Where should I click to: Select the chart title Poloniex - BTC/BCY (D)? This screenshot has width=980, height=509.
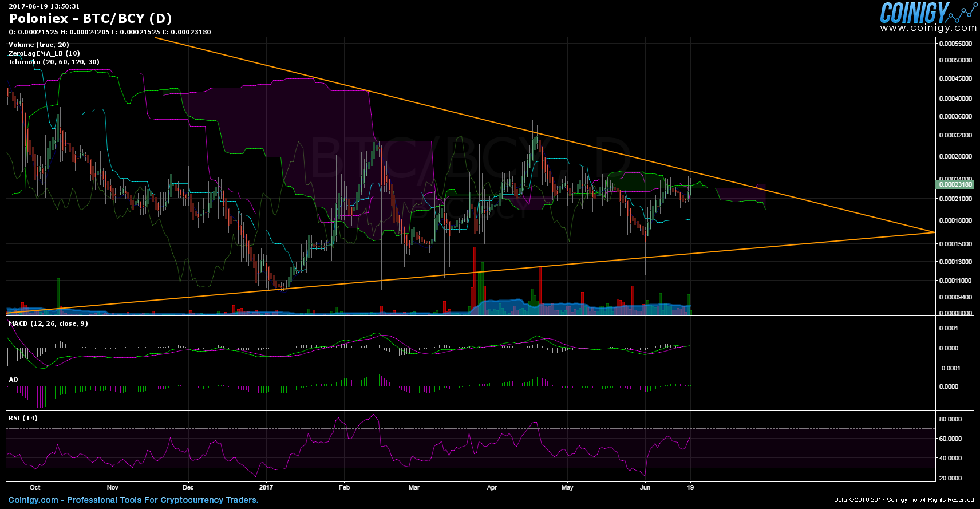(90, 18)
